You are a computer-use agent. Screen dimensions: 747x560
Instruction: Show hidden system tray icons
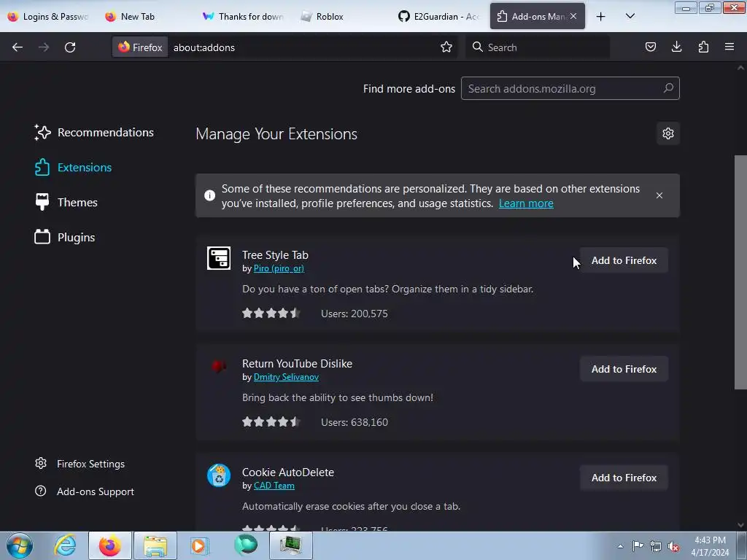tap(620, 546)
